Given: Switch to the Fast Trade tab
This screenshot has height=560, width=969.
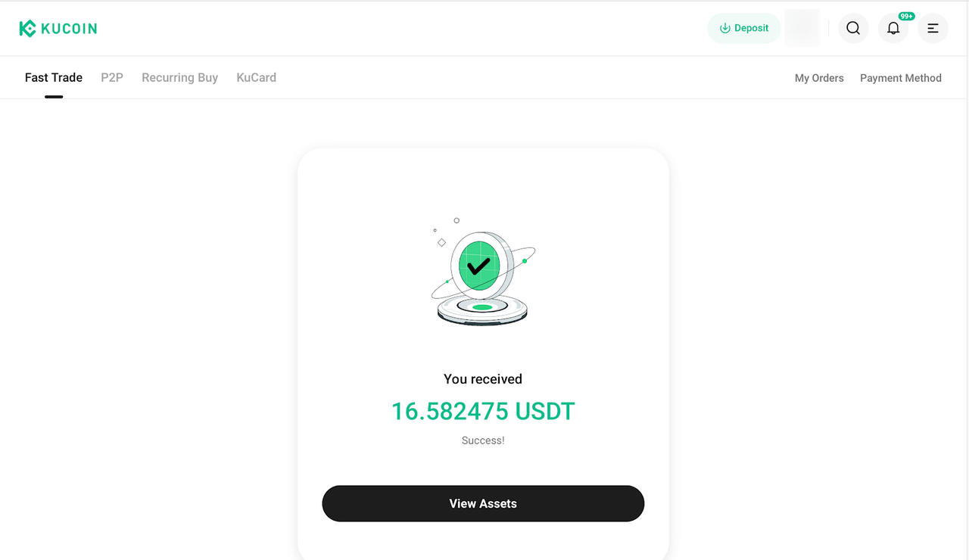Looking at the screenshot, I should pyautogui.click(x=54, y=77).
